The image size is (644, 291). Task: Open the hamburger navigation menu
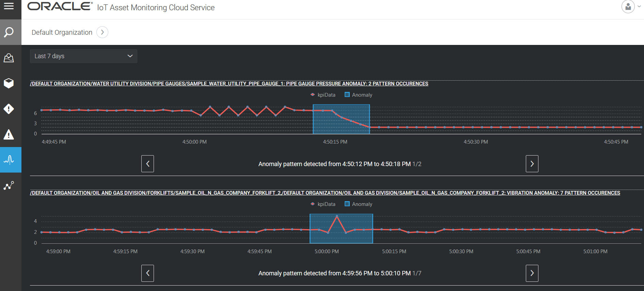[9, 6]
